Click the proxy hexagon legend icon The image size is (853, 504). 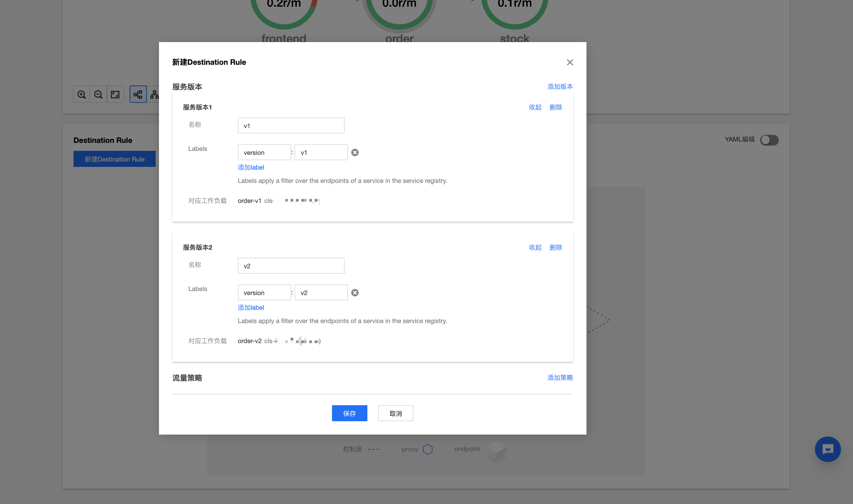click(x=428, y=449)
